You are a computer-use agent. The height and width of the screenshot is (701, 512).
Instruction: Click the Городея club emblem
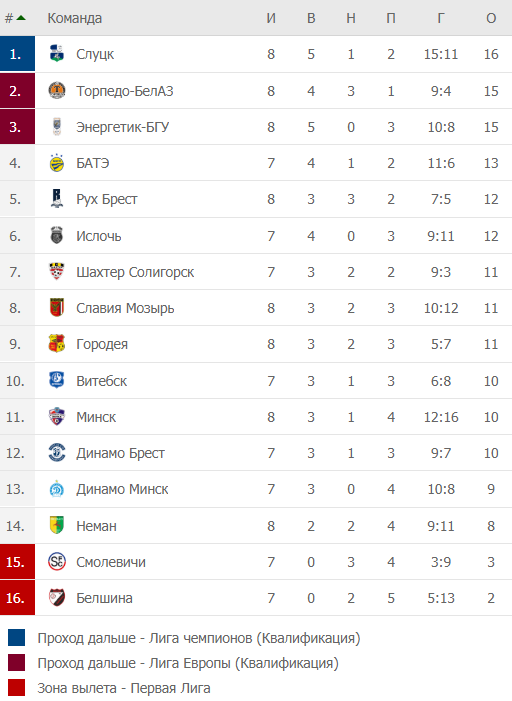(x=57, y=344)
